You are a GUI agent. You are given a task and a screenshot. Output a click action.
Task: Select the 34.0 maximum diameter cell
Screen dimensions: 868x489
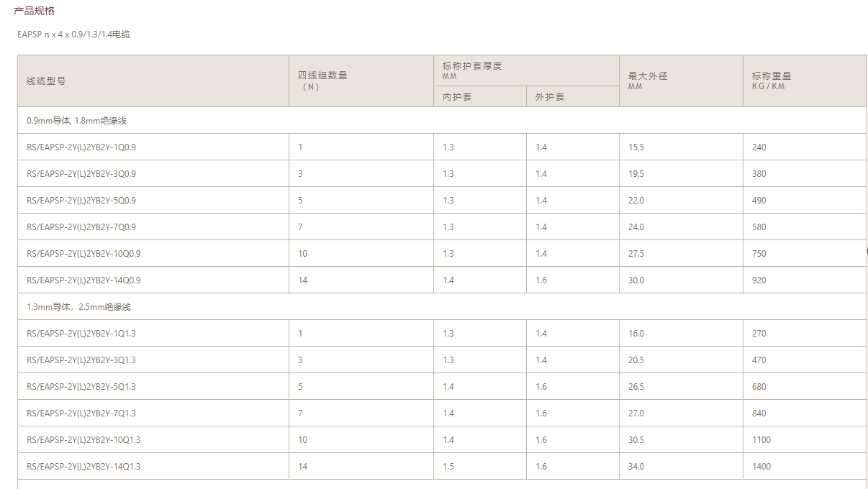click(x=636, y=467)
